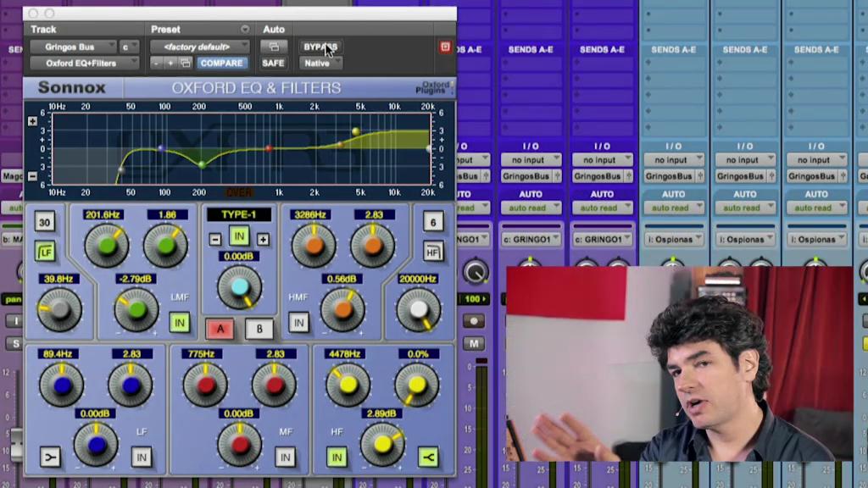Click the next preset plus button
The image size is (868, 488).
[170, 63]
